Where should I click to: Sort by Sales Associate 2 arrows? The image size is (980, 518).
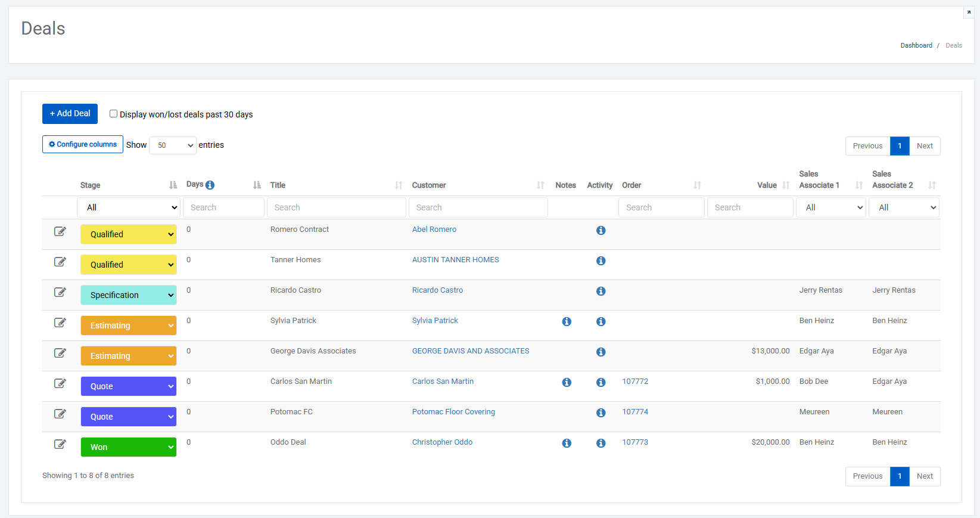click(x=932, y=185)
